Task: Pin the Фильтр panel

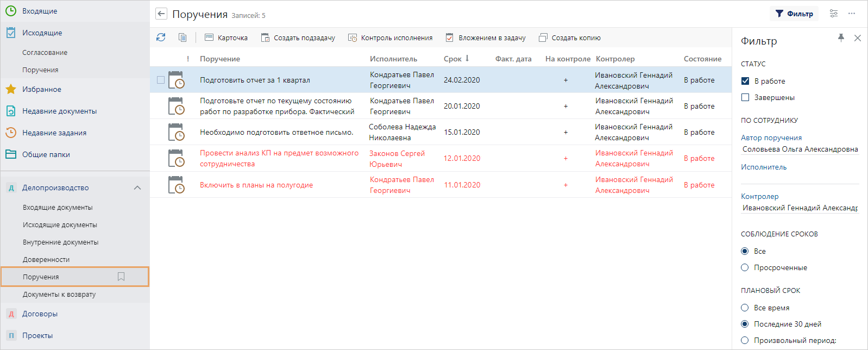Action: [841, 37]
